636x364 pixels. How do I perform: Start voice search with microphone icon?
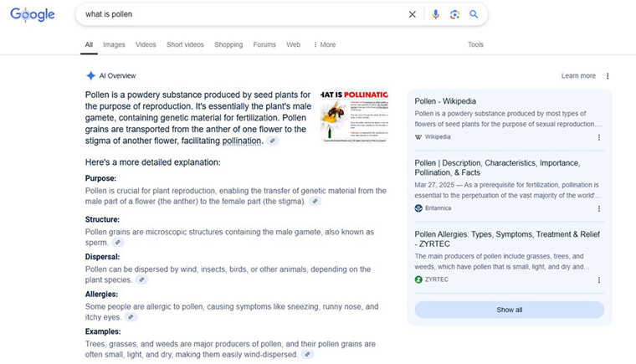coord(436,14)
